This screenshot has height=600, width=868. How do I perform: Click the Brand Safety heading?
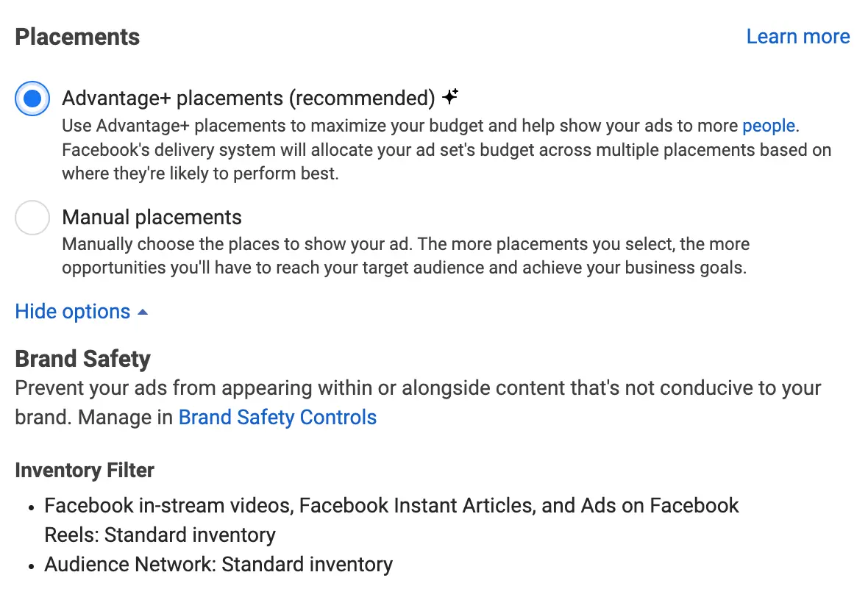(x=82, y=359)
